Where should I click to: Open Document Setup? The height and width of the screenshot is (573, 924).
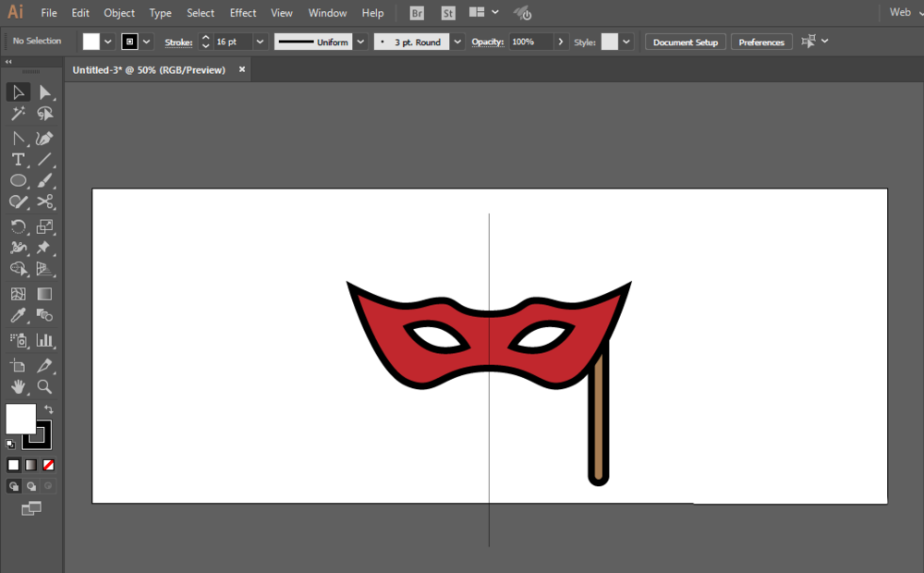(685, 42)
